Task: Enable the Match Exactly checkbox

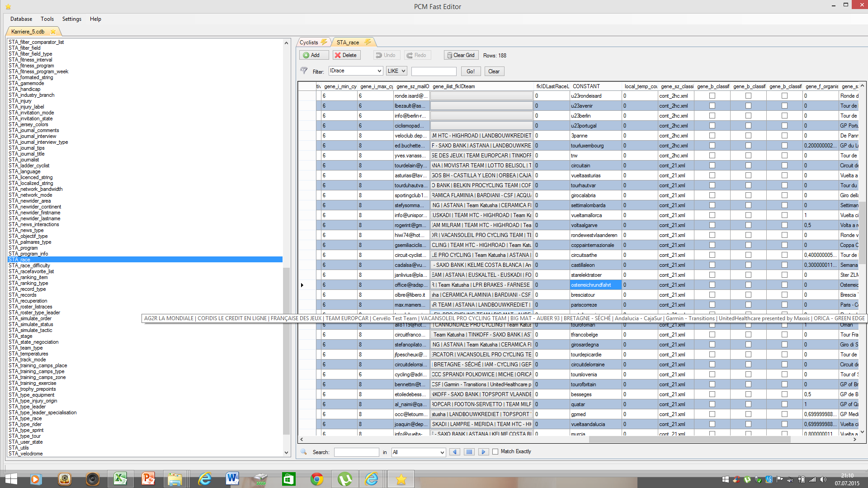Action: pos(495,451)
